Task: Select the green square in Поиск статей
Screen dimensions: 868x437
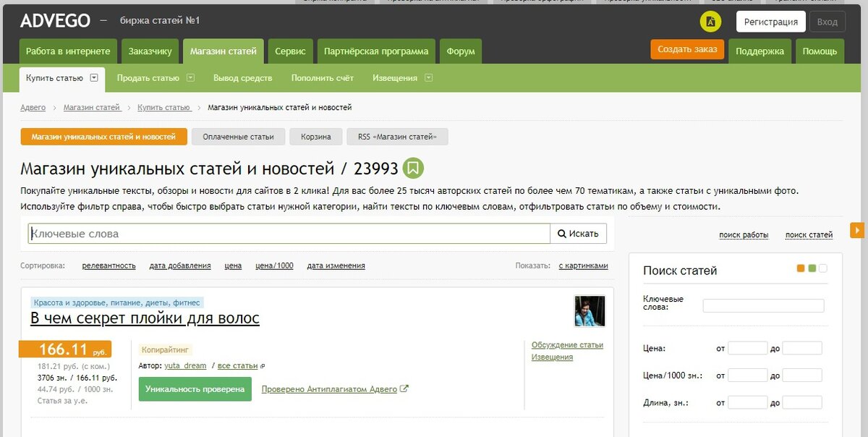Action: [x=812, y=268]
